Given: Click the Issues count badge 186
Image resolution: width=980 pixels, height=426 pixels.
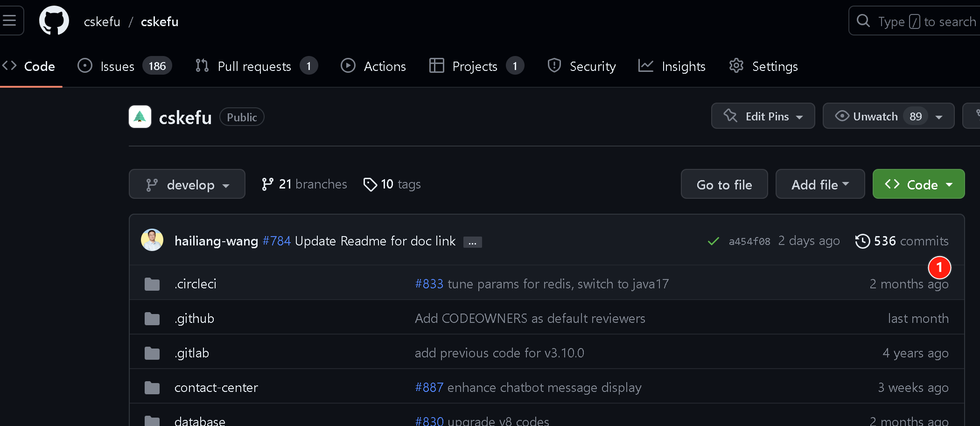Looking at the screenshot, I should [x=157, y=66].
